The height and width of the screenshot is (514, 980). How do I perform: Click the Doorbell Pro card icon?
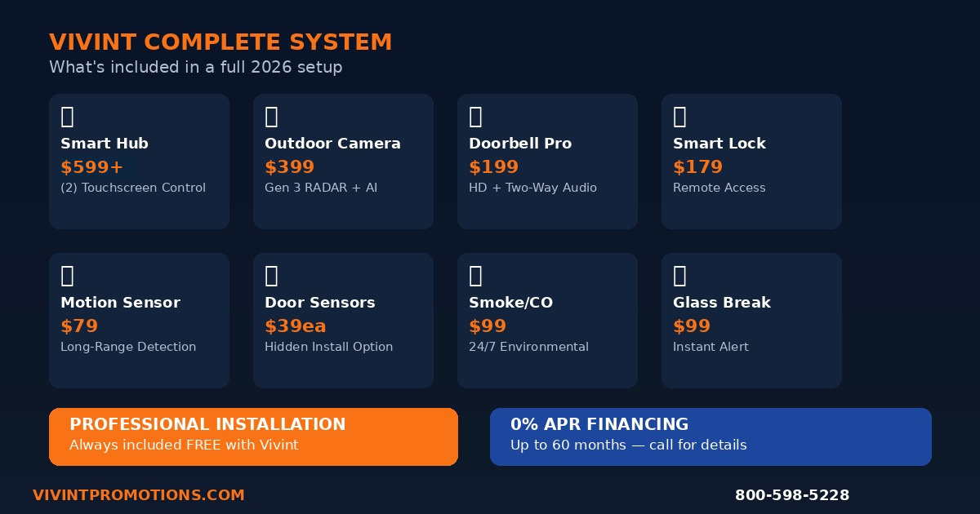(x=475, y=117)
